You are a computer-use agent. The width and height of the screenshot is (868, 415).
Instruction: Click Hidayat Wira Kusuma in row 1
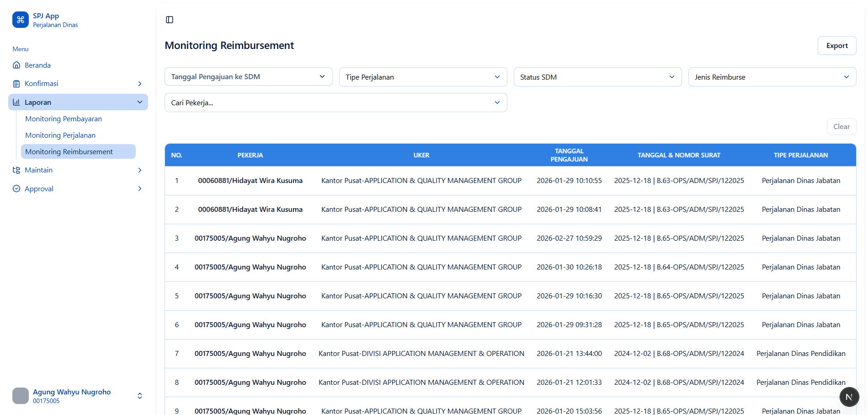click(250, 181)
